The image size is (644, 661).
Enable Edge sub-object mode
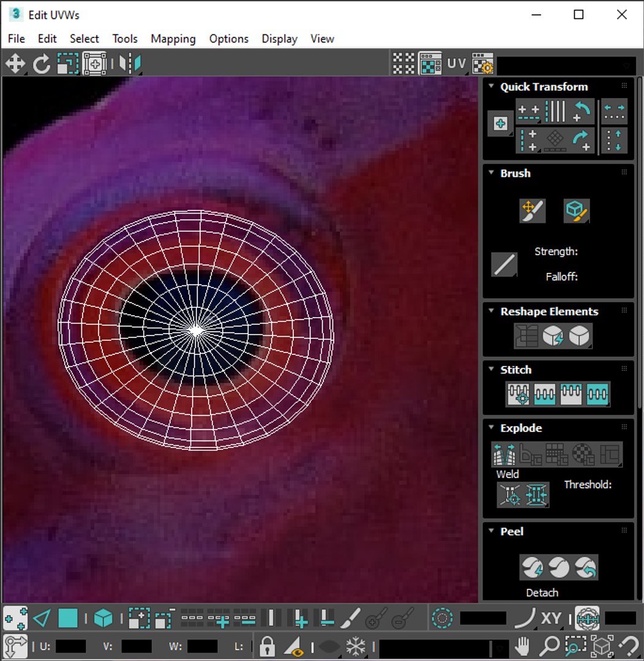pyautogui.click(x=42, y=619)
